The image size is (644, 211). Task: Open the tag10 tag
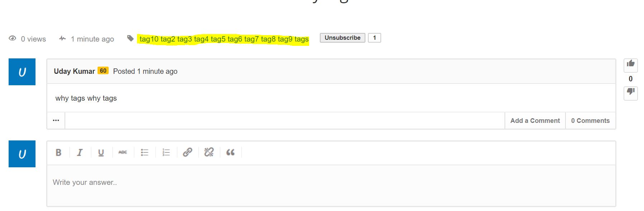[x=149, y=39]
